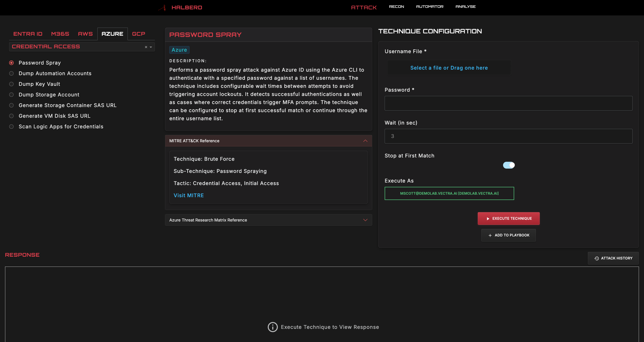Click the Halberd logo icon
The height and width of the screenshot is (342, 644).
pos(162,8)
